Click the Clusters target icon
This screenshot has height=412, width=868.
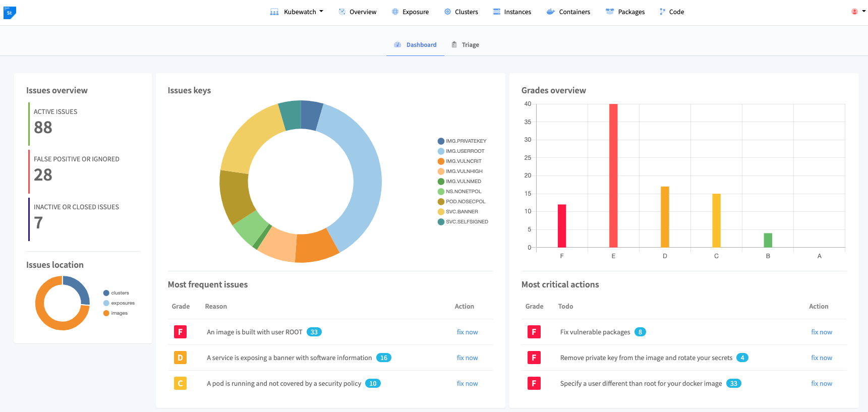click(x=447, y=12)
